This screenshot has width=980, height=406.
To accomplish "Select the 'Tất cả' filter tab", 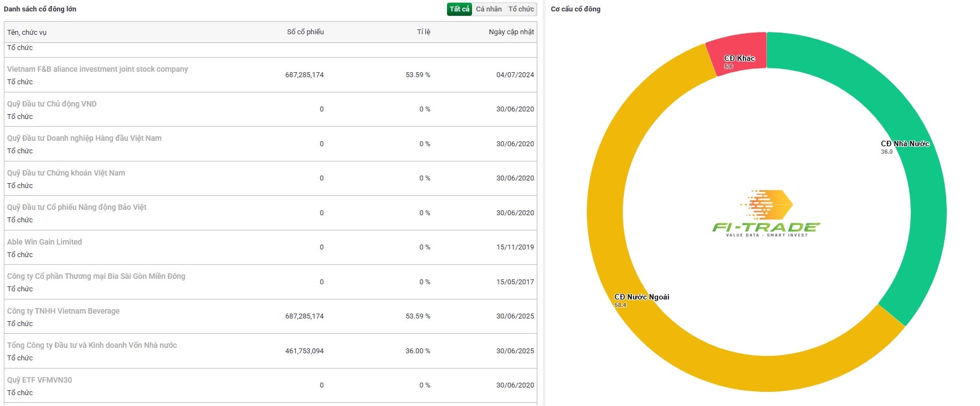I will [459, 9].
